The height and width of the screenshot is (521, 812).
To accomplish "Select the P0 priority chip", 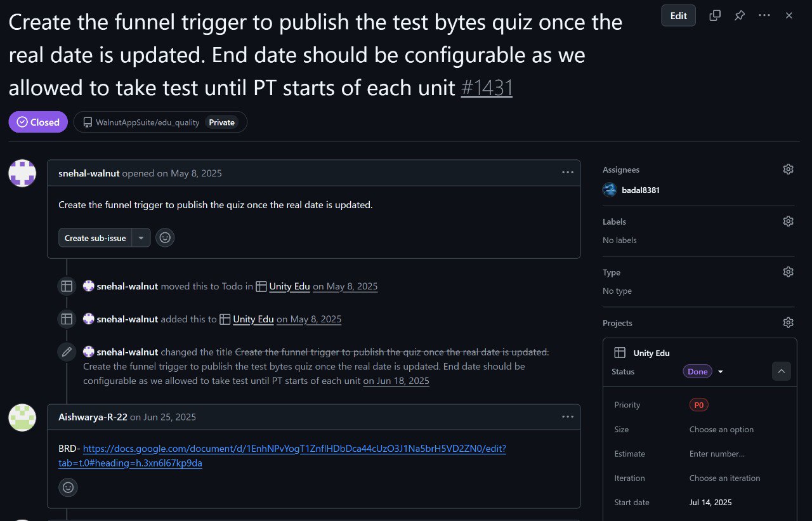I will click(698, 404).
